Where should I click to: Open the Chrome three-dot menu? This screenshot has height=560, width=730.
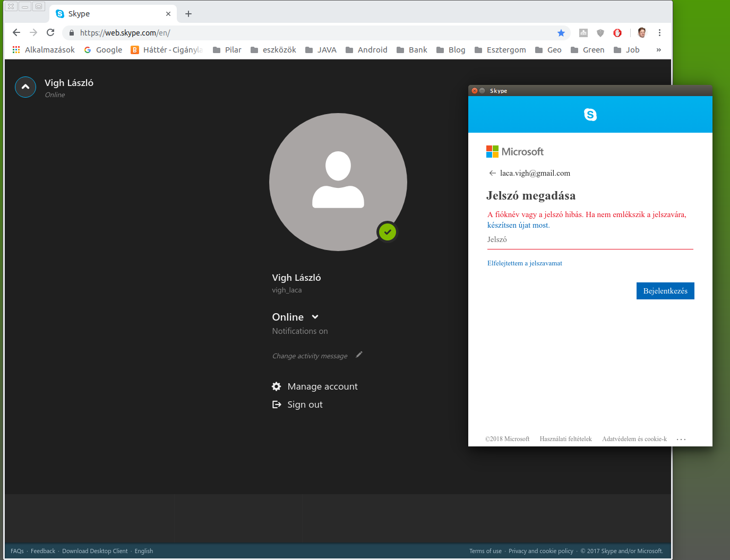(x=659, y=33)
